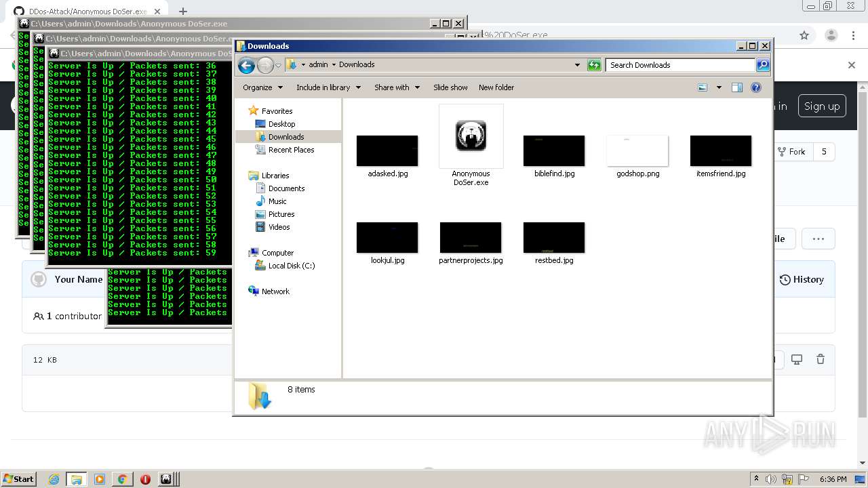Click the Start button
Screen dimensions: 868x488
19,479
